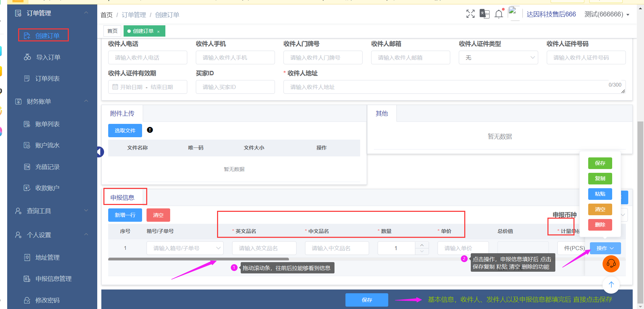The width and height of the screenshot is (644, 309).
Task: Open the notification bell
Action: point(499,14)
